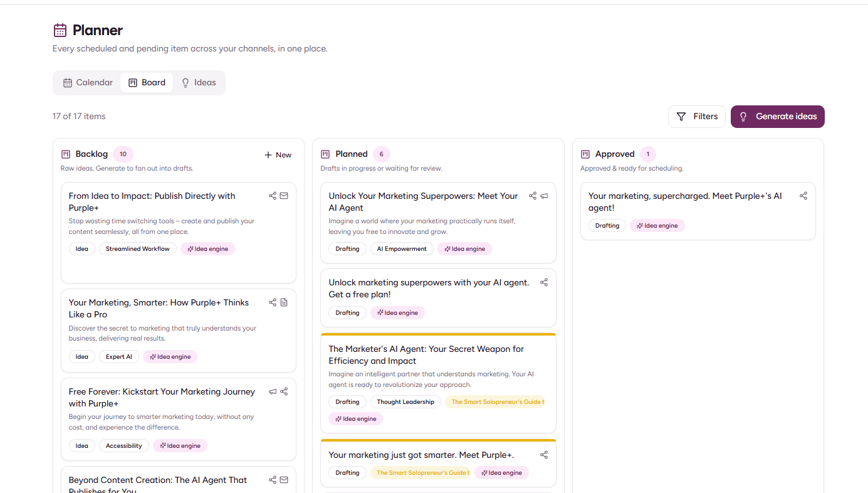Click Smart Solopreneur's Guide tag on 'just got smarter' card

[420, 473]
